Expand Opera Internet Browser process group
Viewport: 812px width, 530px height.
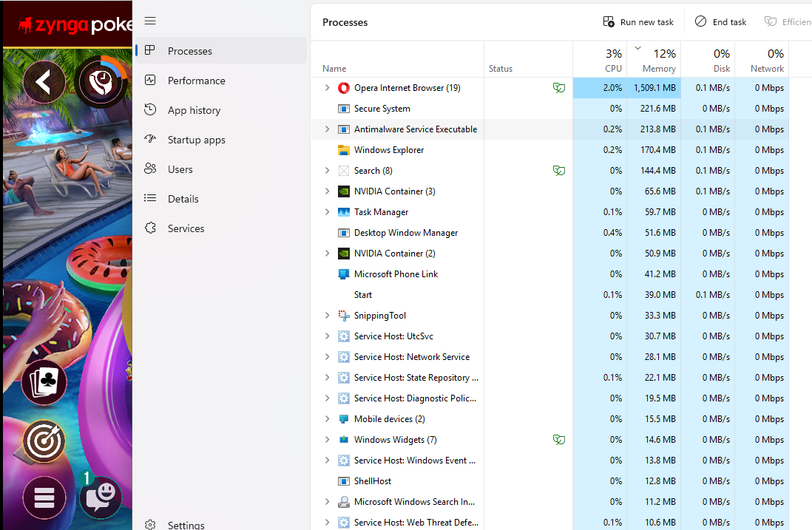pos(327,87)
